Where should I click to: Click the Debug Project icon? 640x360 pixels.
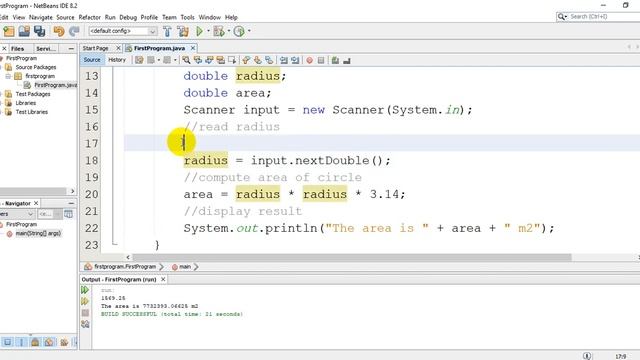(219, 31)
